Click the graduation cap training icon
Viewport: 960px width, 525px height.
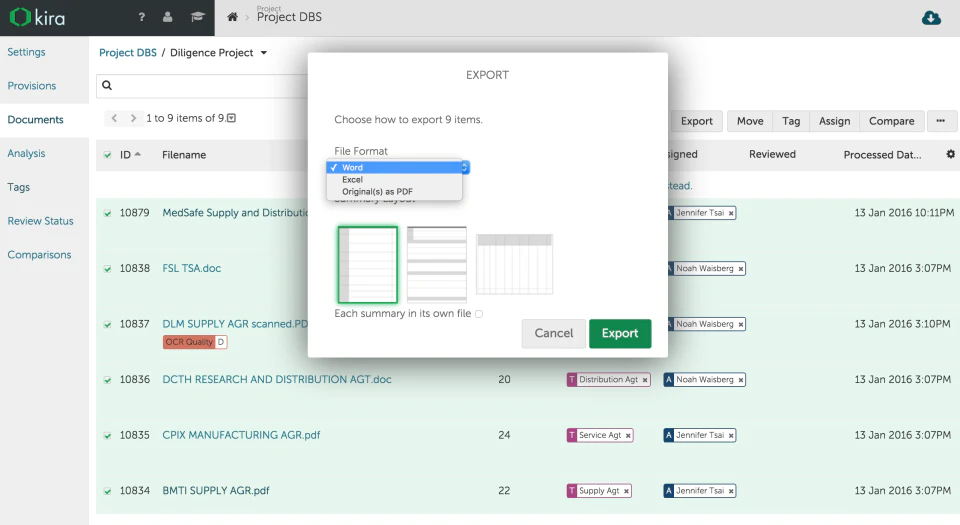197,17
